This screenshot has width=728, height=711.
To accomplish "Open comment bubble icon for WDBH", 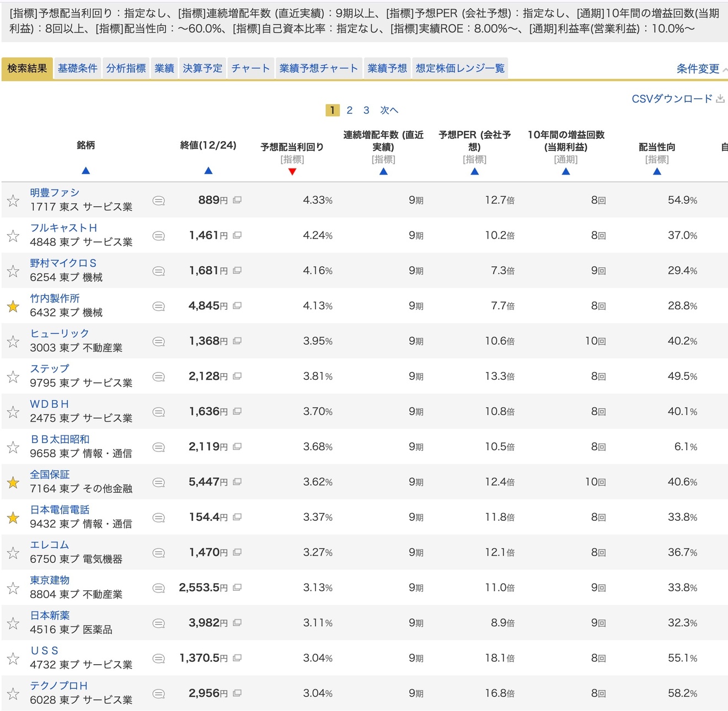I will pyautogui.click(x=159, y=412).
